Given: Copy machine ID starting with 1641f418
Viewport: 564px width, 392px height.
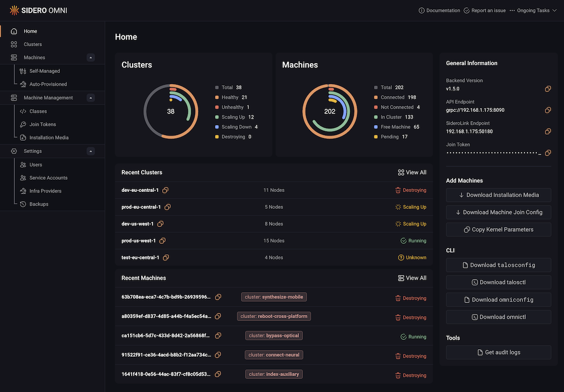Looking at the screenshot, I should click(x=218, y=375).
